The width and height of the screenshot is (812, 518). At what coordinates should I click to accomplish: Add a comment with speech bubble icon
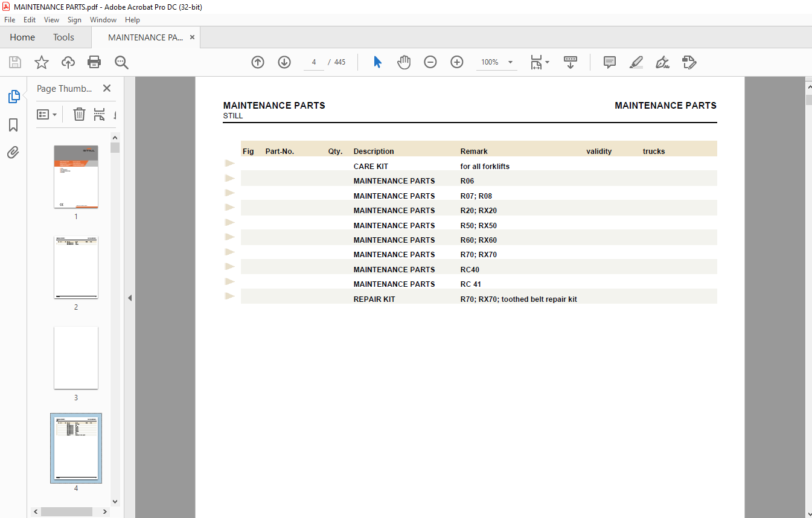click(610, 62)
